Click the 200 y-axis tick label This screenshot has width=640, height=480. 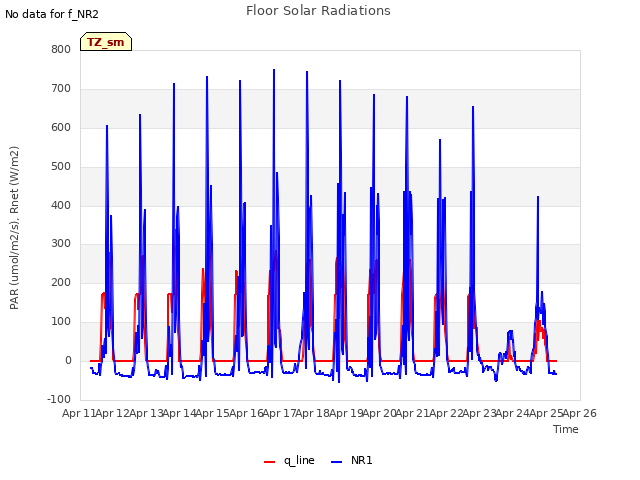point(61,282)
